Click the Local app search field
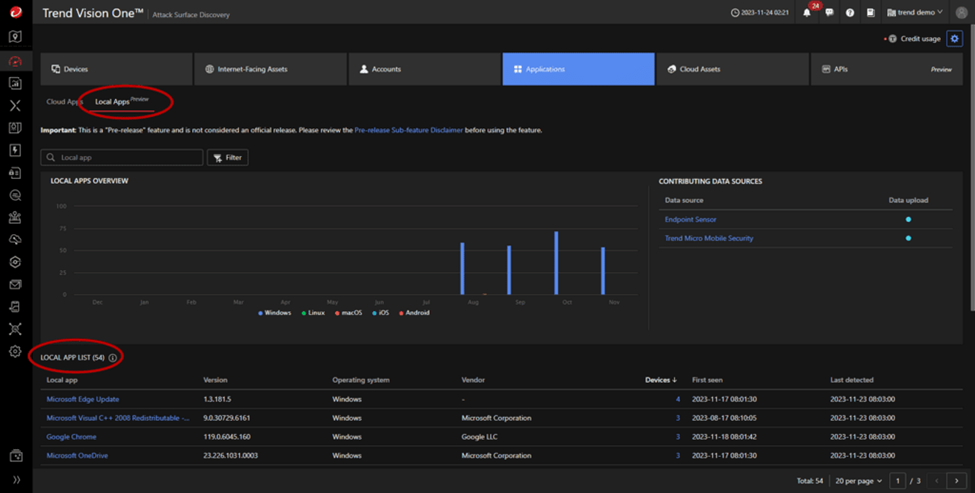975x493 pixels. tap(122, 157)
